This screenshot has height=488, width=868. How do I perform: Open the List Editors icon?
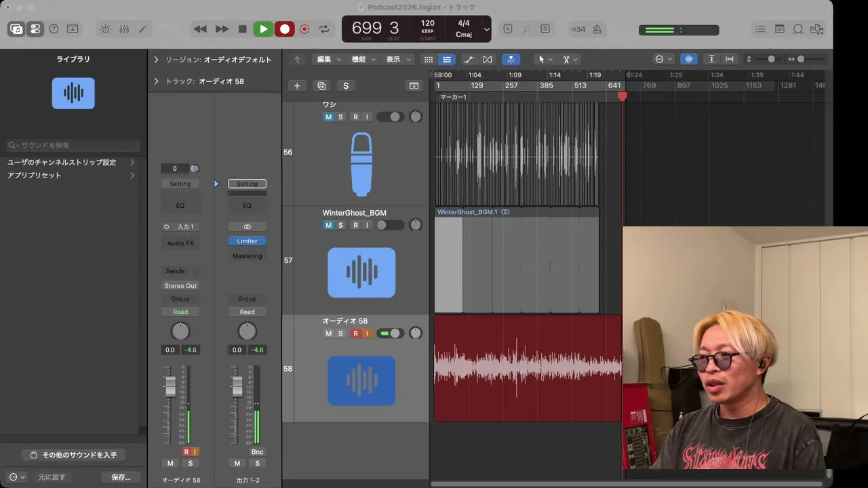(760, 29)
